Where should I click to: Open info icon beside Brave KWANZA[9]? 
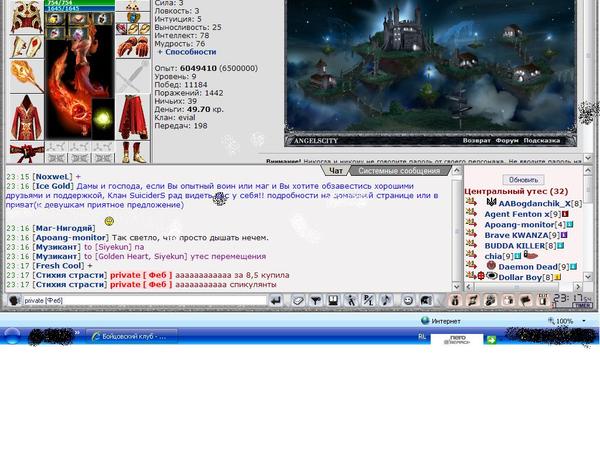click(x=564, y=235)
